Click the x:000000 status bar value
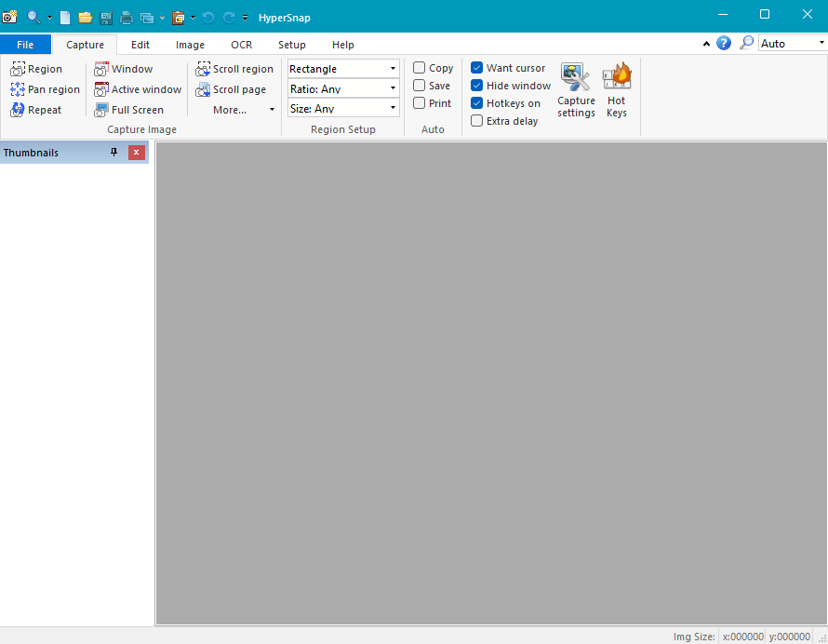Screen dimensions: 828x644 point(743,637)
